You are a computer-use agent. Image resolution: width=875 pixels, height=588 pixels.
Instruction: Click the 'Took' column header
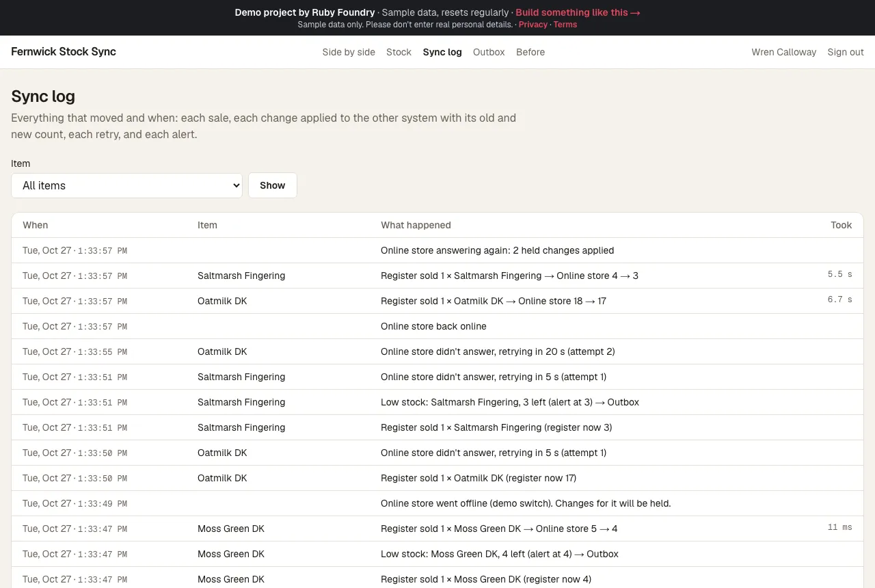point(842,225)
